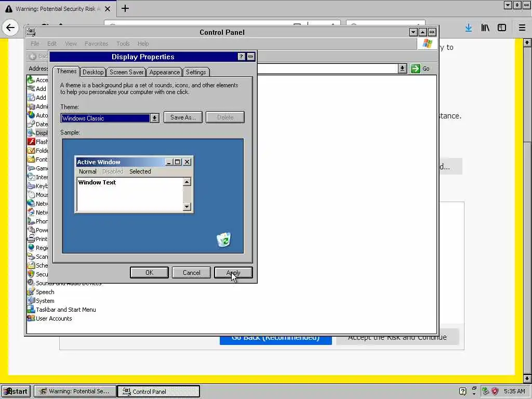Open Edit menu in Control Panel
This screenshot has width=532, height=399.
[x=52, y=44]
